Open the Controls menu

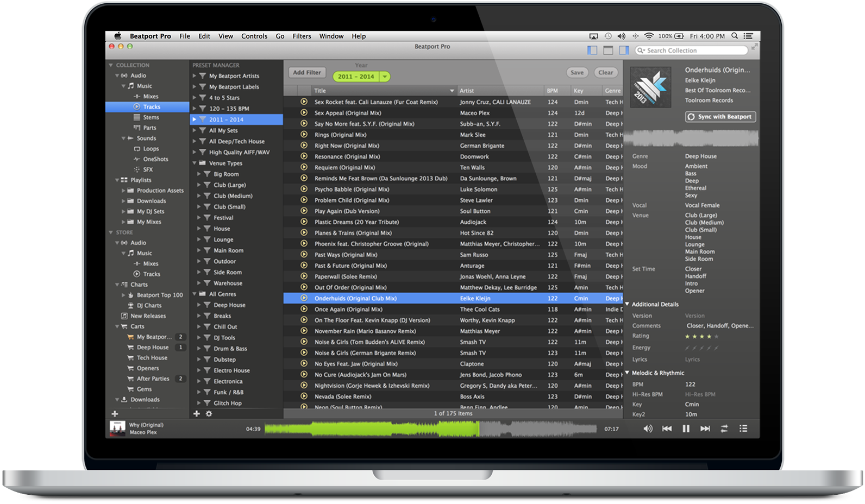coord(254,36)
